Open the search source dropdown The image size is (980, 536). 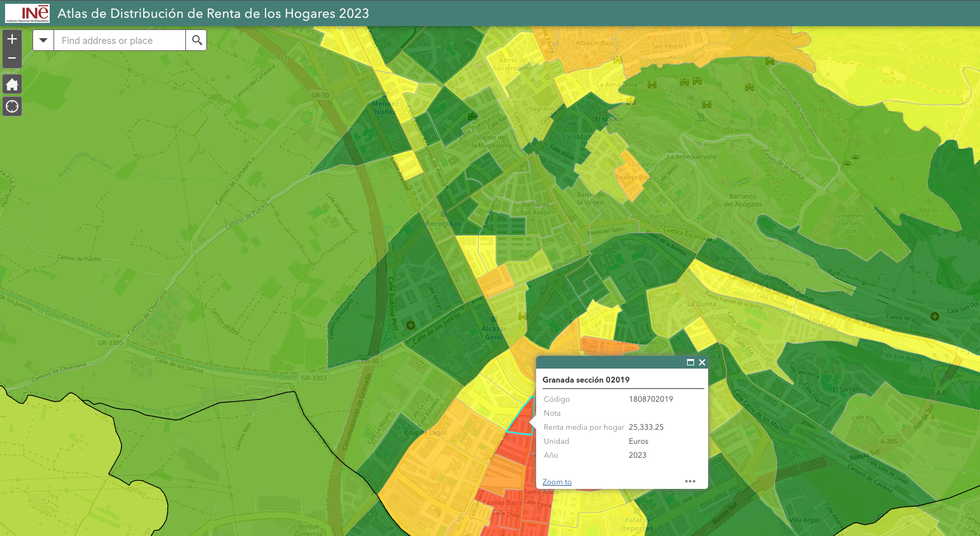pos(43,39)
